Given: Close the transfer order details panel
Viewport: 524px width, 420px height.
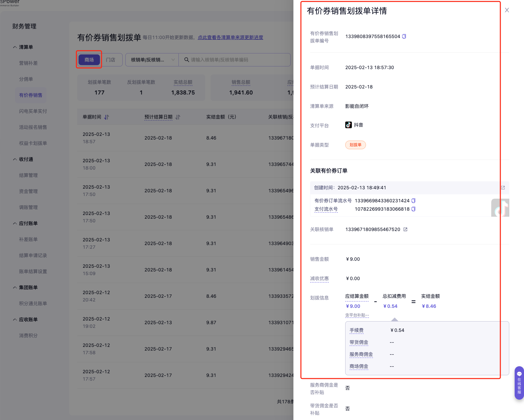Looking at the screenshot, I should (x=507, y=10).
